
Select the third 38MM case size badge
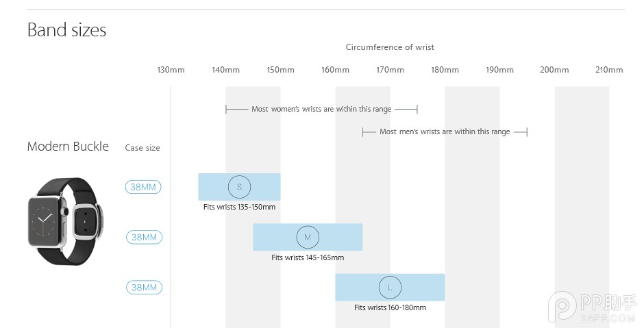[x=144, y=288]
